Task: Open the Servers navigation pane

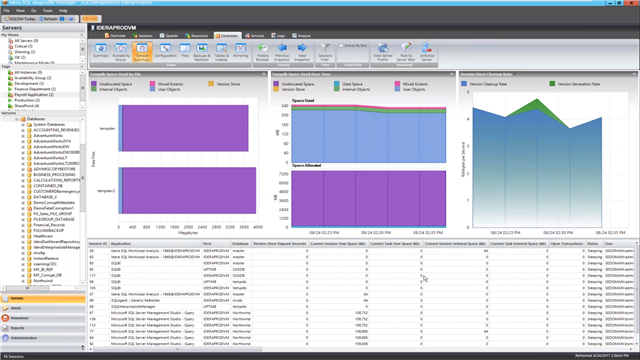Action: point(43,298)
